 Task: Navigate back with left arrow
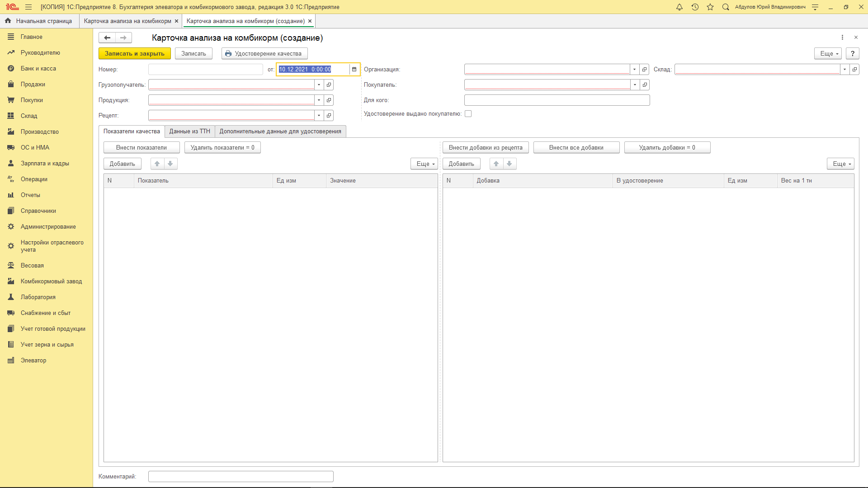[x=107, y=38]
